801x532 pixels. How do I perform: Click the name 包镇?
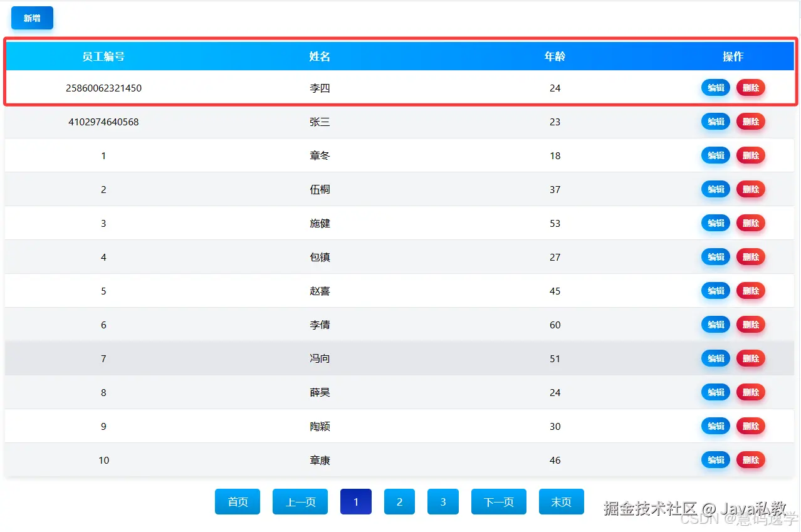(320, 258)
